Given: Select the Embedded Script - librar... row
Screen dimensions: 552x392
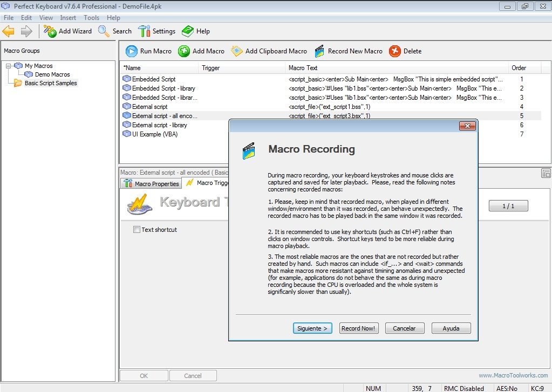Looking at the screenshot, I should click(x=331, y=97).
